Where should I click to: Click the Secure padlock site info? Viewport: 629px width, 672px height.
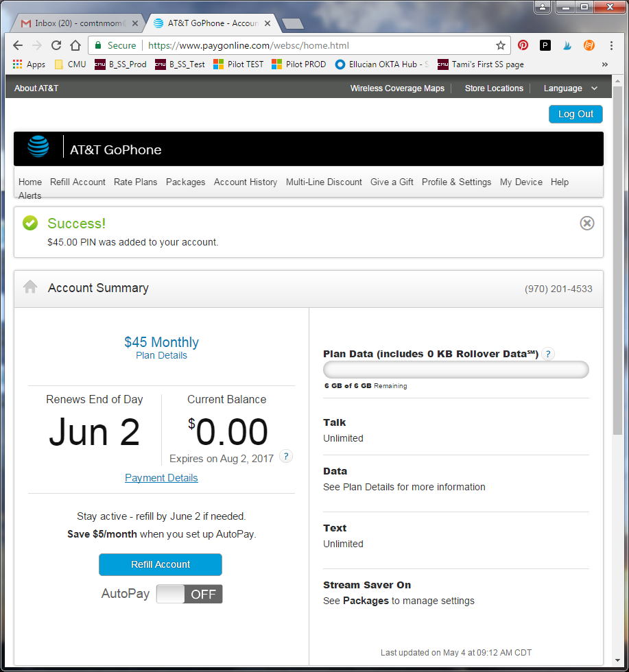pyautogui.click(x=115, y=45)
